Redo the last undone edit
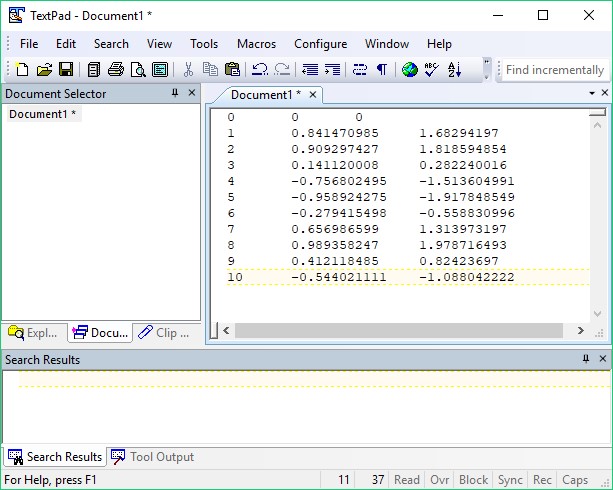Image resolution: width=613 pixels, height=490 pixels. [x=282, y=70]
